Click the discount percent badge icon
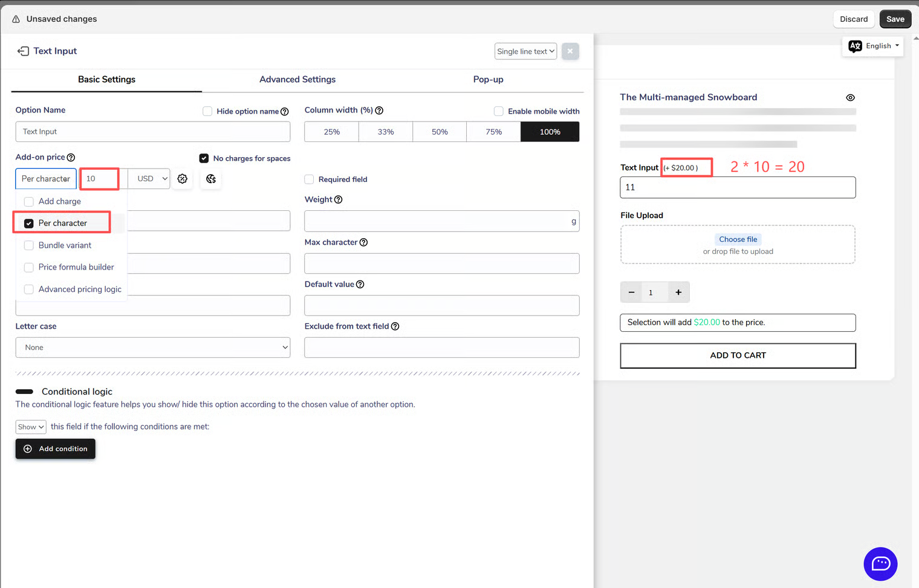 pos(183,179)
